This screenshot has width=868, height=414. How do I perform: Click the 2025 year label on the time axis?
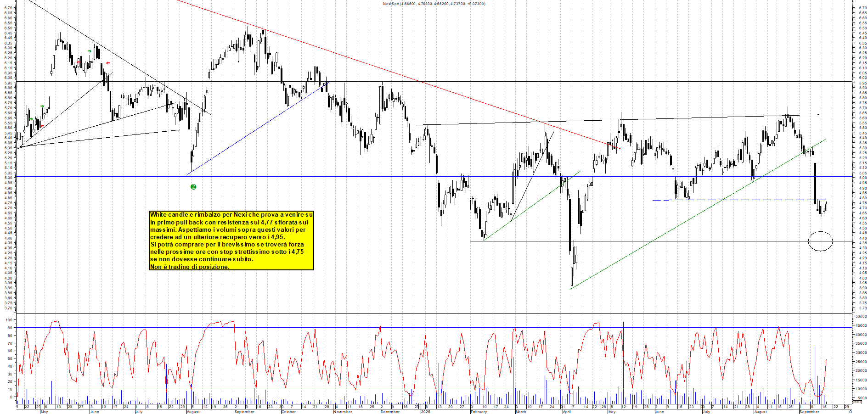[x=425, y=412]
